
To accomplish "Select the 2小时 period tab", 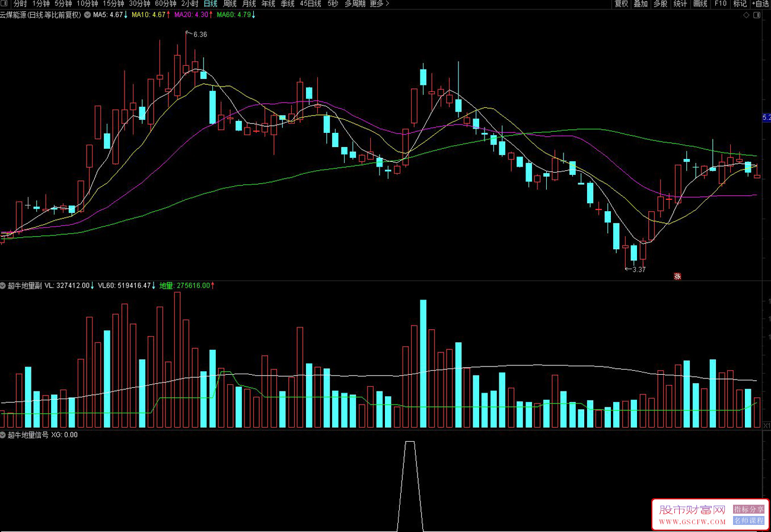I will point(190,4).
